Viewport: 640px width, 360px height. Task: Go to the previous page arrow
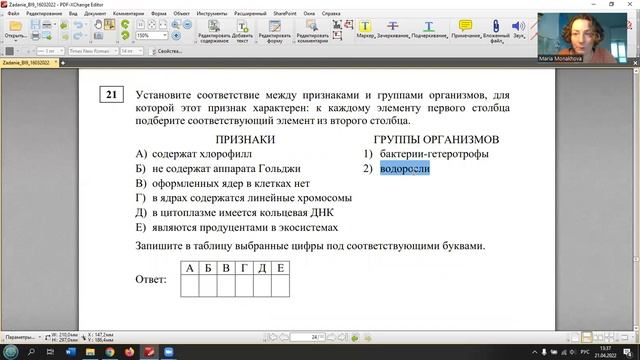[x=284, y=338]
